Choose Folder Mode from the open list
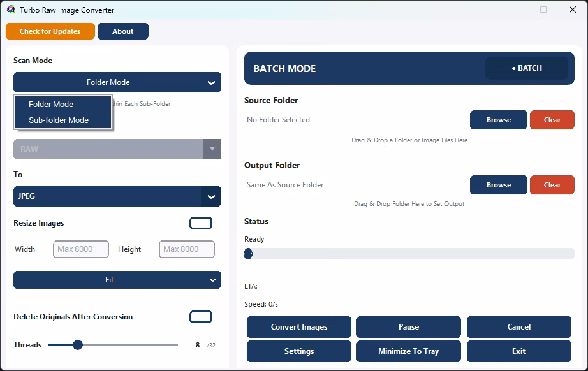Image resolution: width=588 pixels, height=371 pixels. tap(63, 104)
